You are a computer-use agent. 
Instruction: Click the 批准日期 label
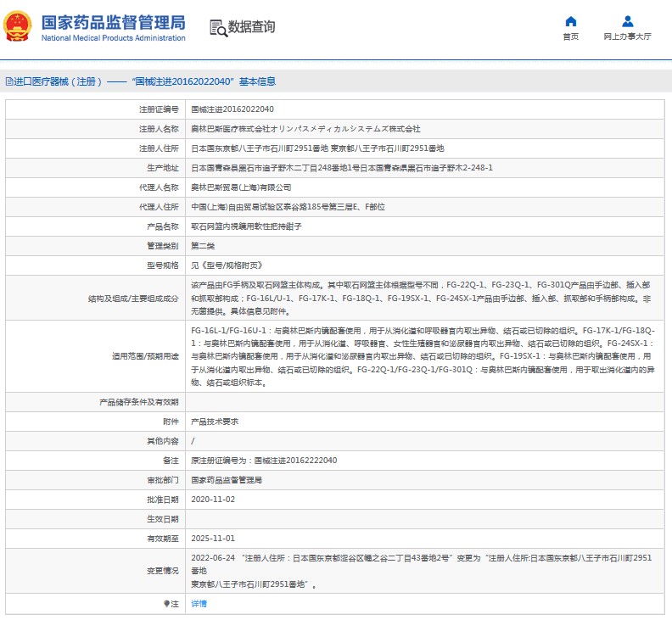163,500
